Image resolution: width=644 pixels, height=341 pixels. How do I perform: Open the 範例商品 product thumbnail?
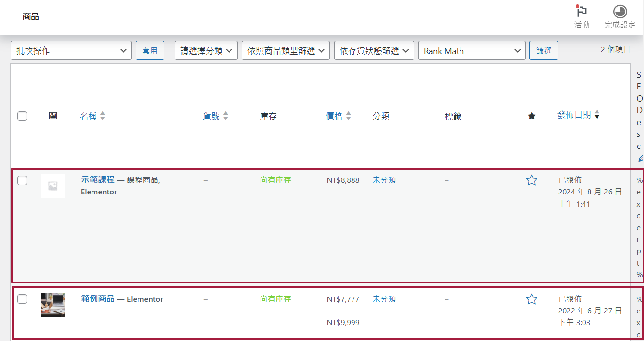pyautogui.click(x=53, y=305)
